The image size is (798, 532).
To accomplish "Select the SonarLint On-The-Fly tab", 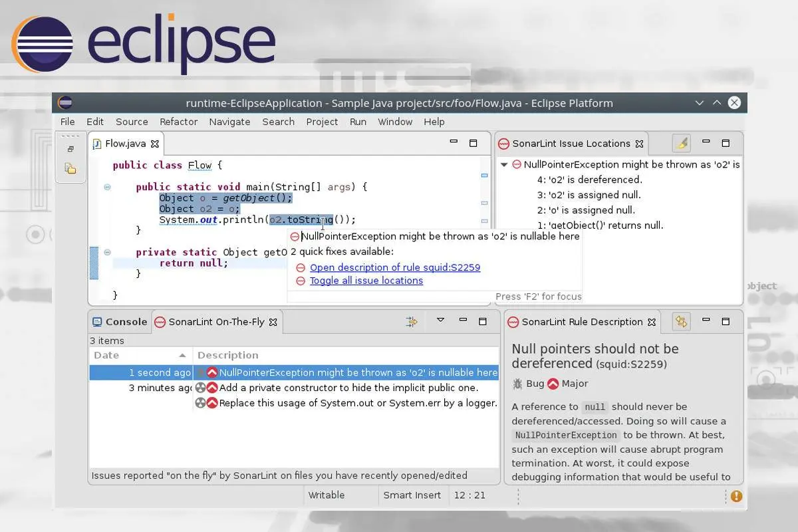I will [216, 322].
